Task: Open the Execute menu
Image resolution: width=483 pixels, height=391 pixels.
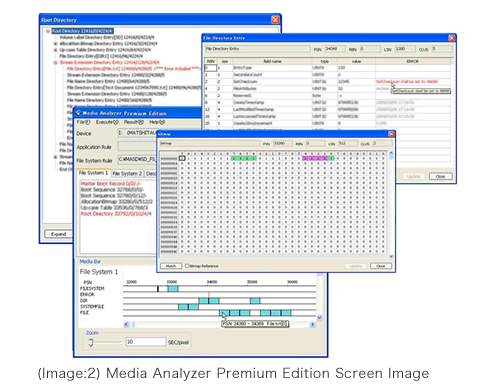Action: tap(107, 122)
